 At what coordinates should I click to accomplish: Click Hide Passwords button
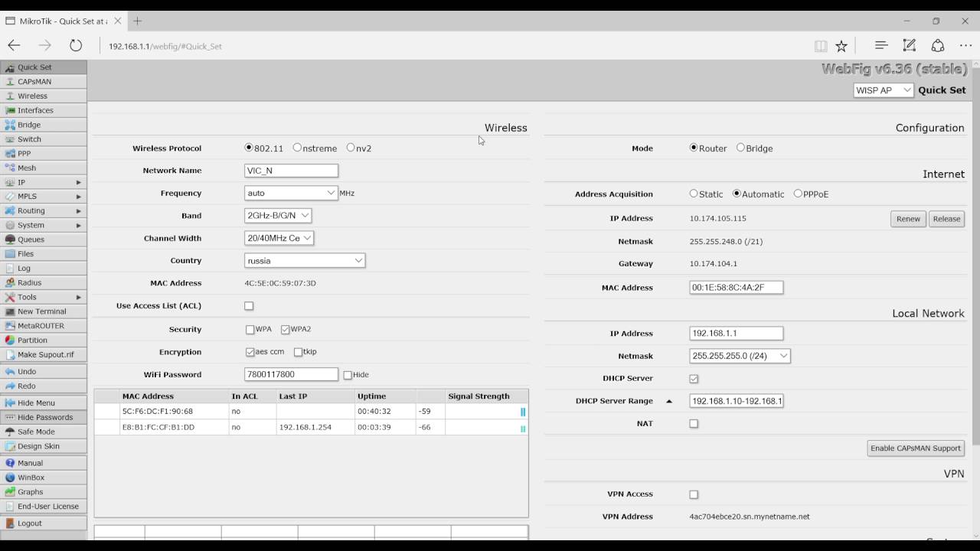coord(44,417)
